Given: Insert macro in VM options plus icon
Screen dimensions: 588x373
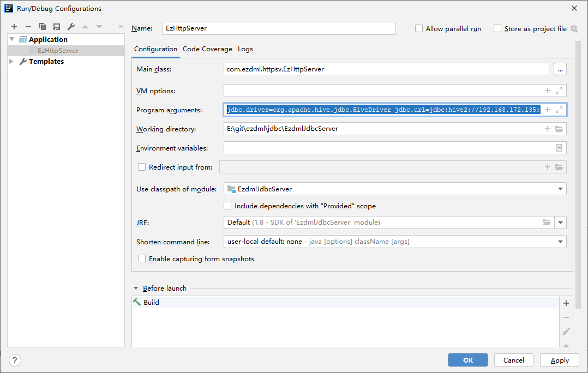Looking at the screenshot, I should click(548, 91).
